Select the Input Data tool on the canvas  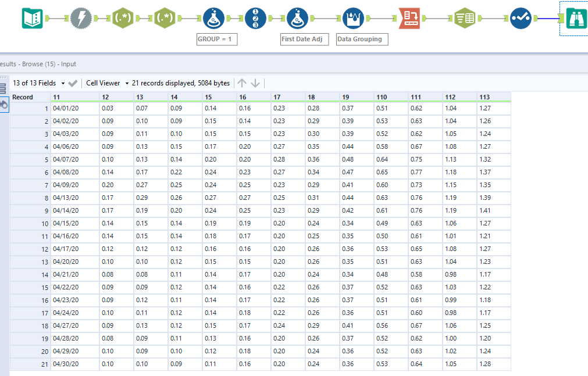32,17
